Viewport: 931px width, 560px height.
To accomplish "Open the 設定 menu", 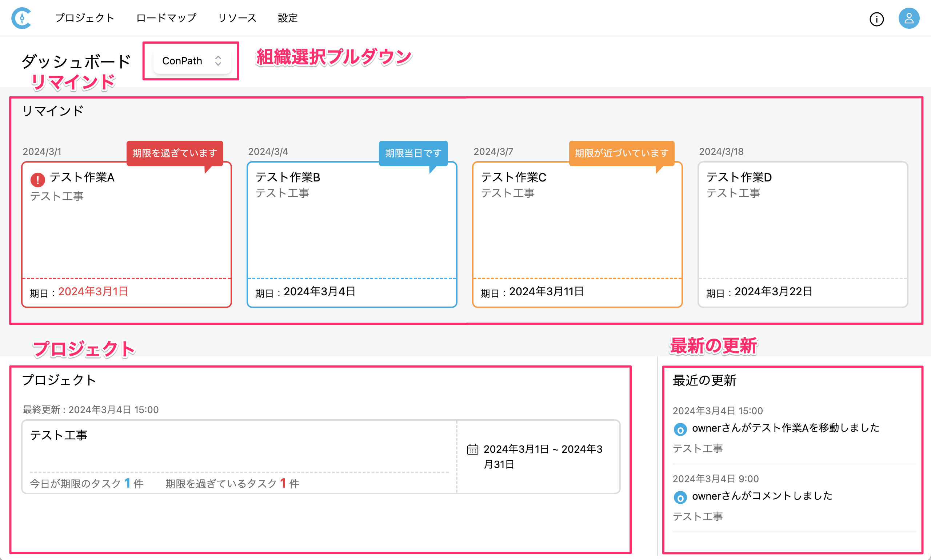I will pos(288,18).
